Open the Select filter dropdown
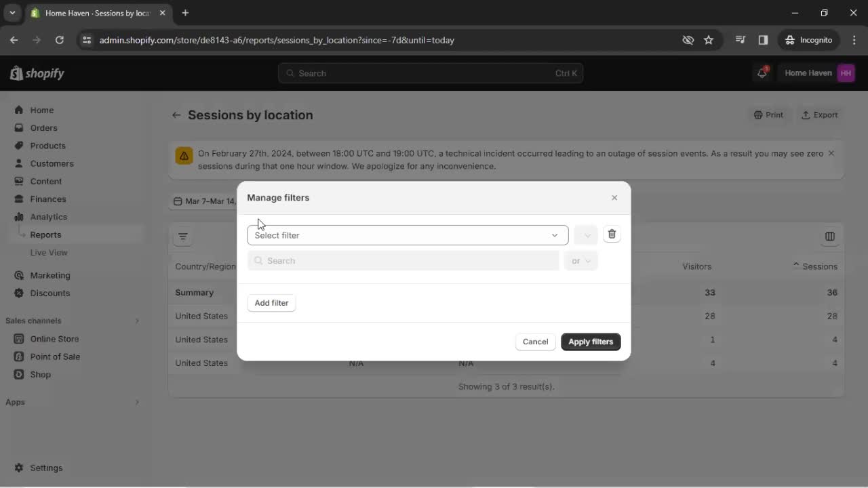868x488 pixels. tap(408, 235)
